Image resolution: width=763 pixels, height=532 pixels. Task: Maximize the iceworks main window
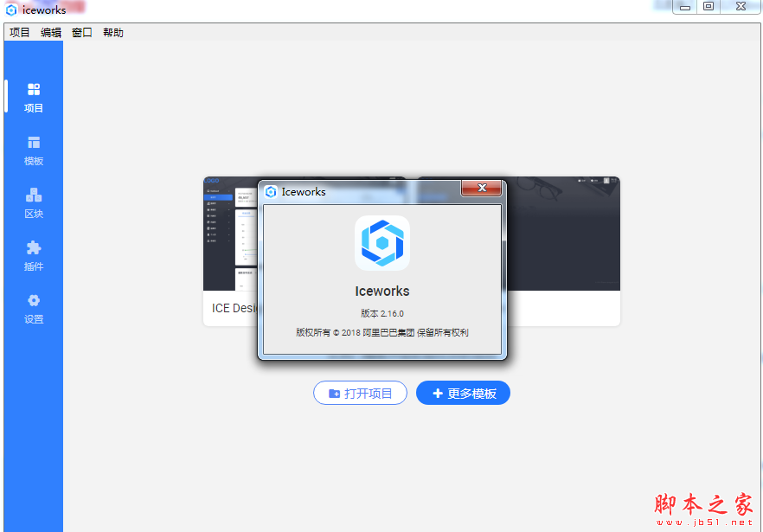pos(708,6)
